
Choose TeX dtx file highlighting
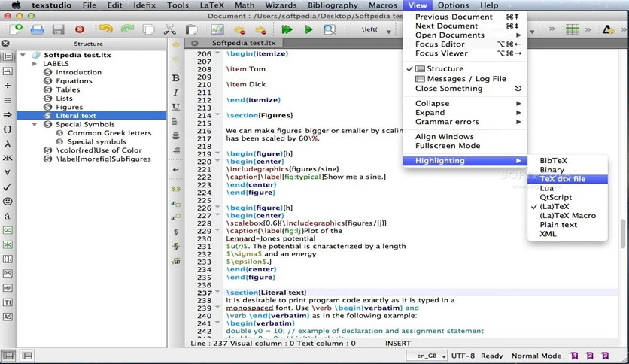pos(567,179)
